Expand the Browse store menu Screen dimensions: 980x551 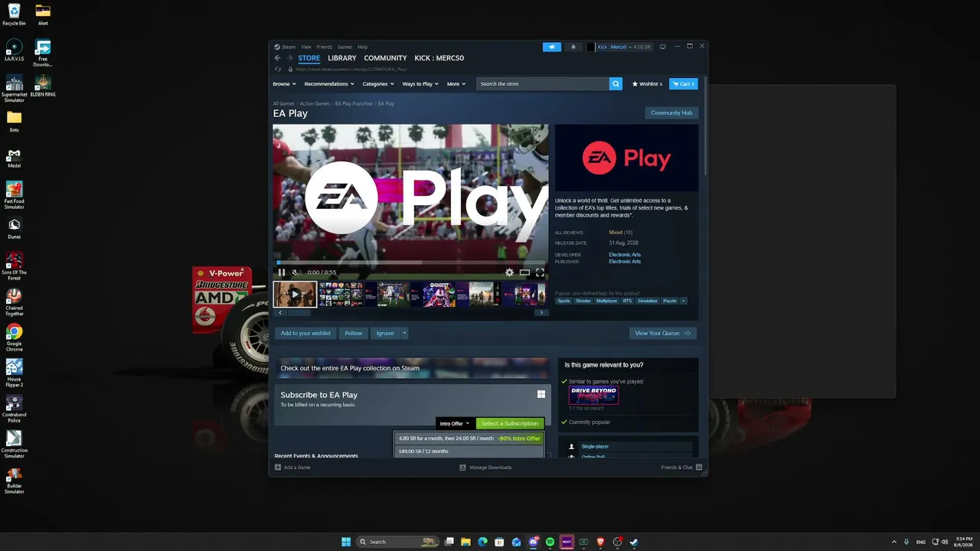click(x=283, y=84)
